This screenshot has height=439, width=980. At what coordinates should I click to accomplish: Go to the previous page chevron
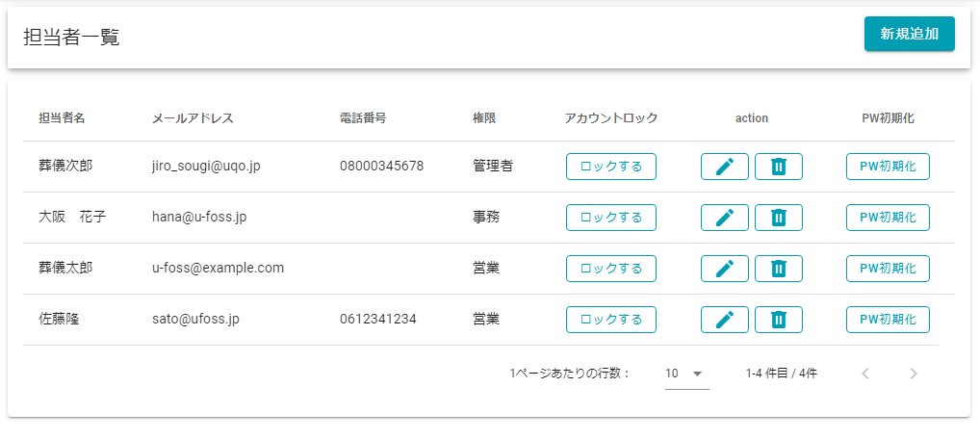pos(865,374)
